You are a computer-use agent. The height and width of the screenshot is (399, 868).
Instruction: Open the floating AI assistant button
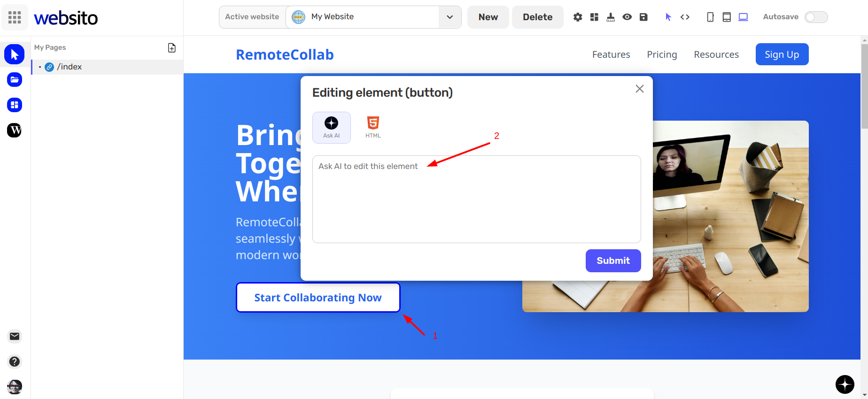(845, 384)
